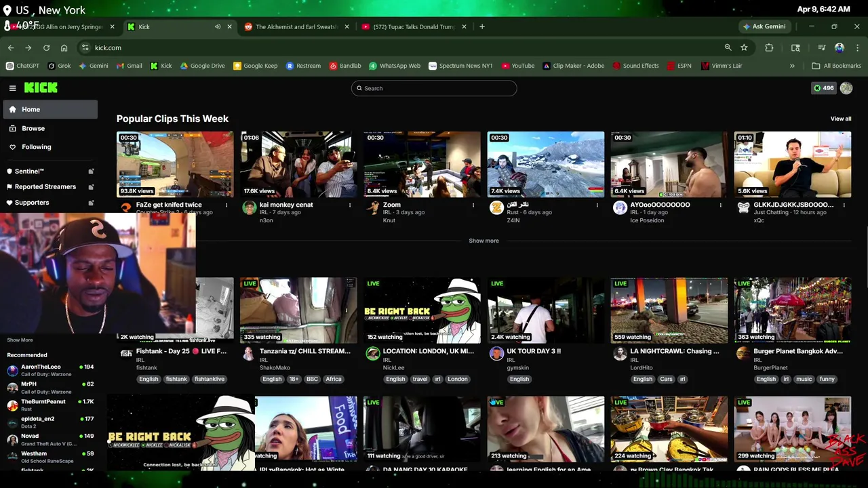This screenshot has width=868, height=488.
Task: Open the Kick sidebar hamburger menu
Action: pos(12,88)
